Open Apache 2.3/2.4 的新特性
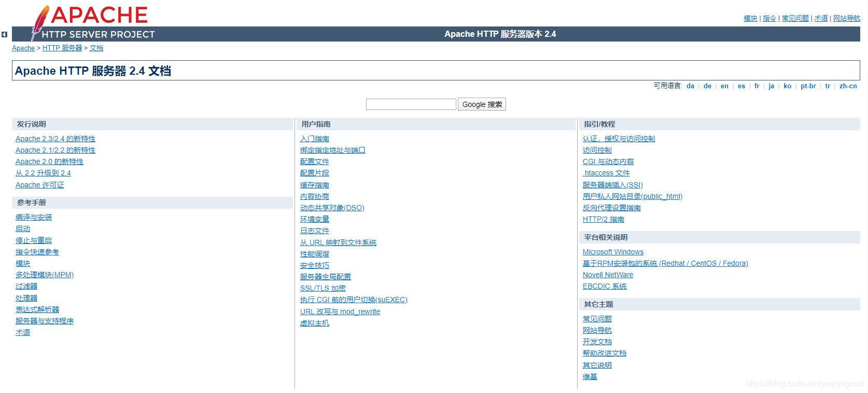 [55, 139]
